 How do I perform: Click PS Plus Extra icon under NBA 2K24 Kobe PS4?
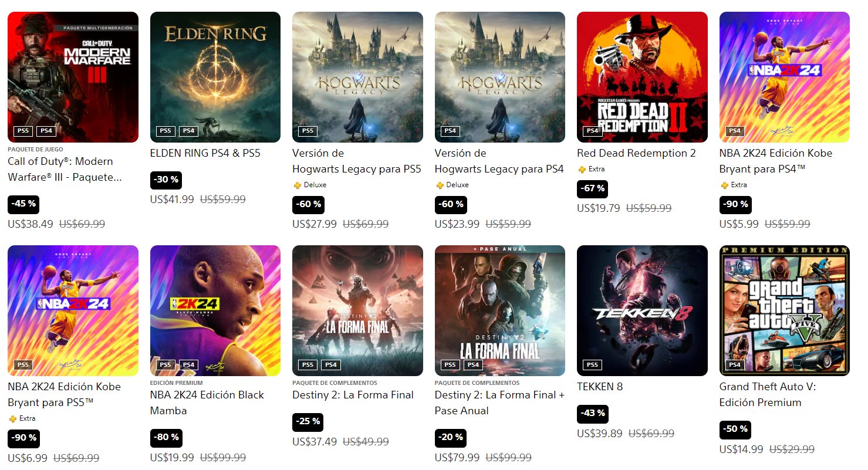click(x=724, y=185)
